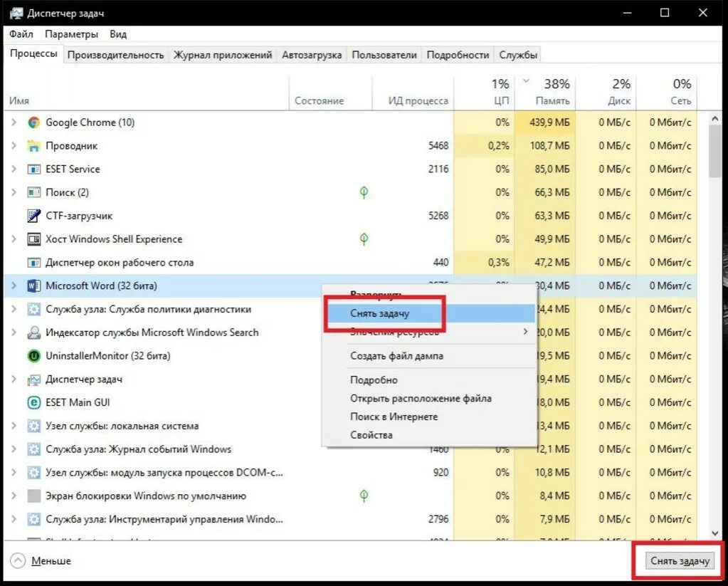Click the Инструментарий управления Windows gear icon

33,519
